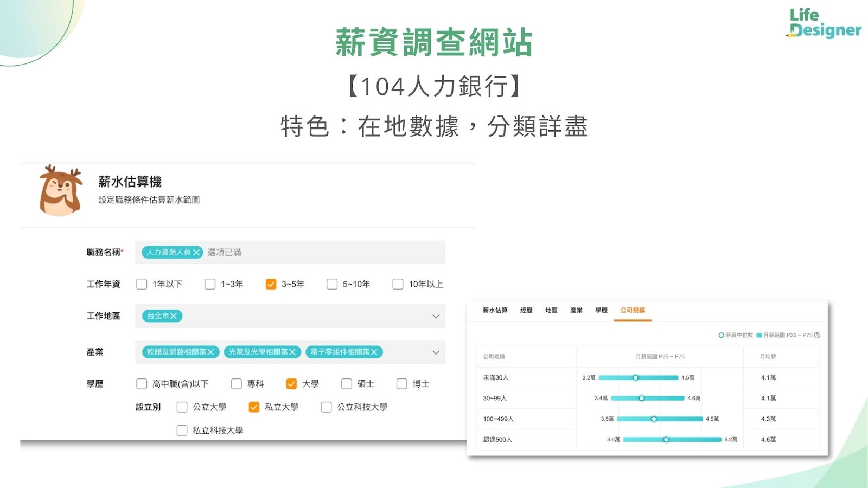Click the 4.6萬 average salary value
The width and height of the screenshot is (868, 488).
click(768, 440)
